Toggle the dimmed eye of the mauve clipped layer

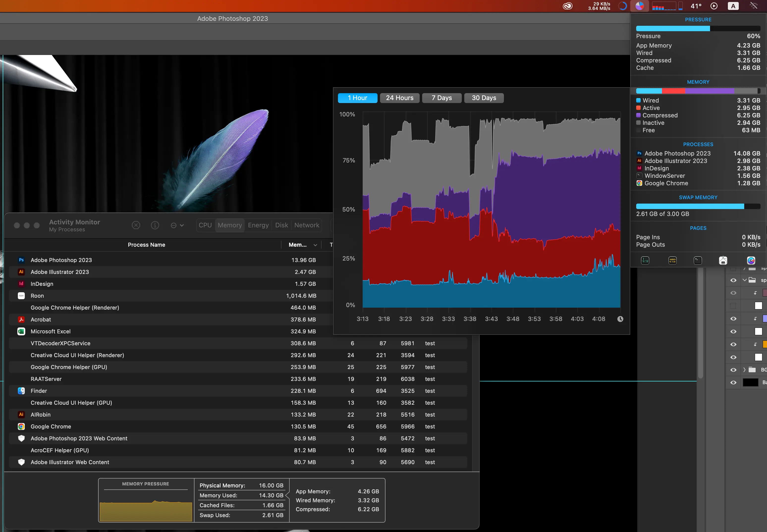[733, 293]
